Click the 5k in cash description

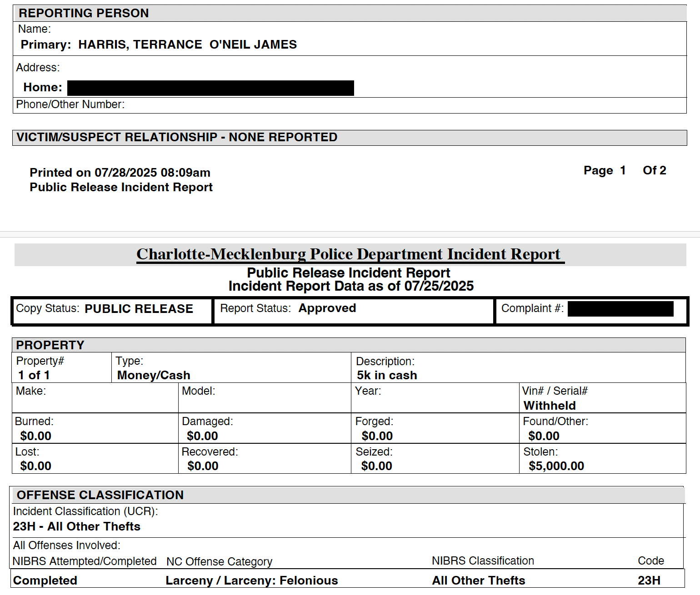pos(387,375)
